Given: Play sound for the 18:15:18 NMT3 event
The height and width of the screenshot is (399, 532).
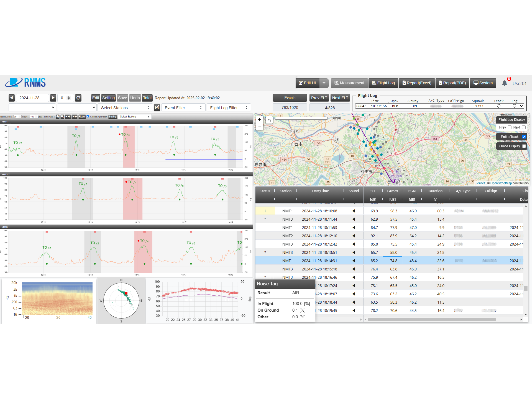Looking at the screenshot, I should click(x=354, y=269).
